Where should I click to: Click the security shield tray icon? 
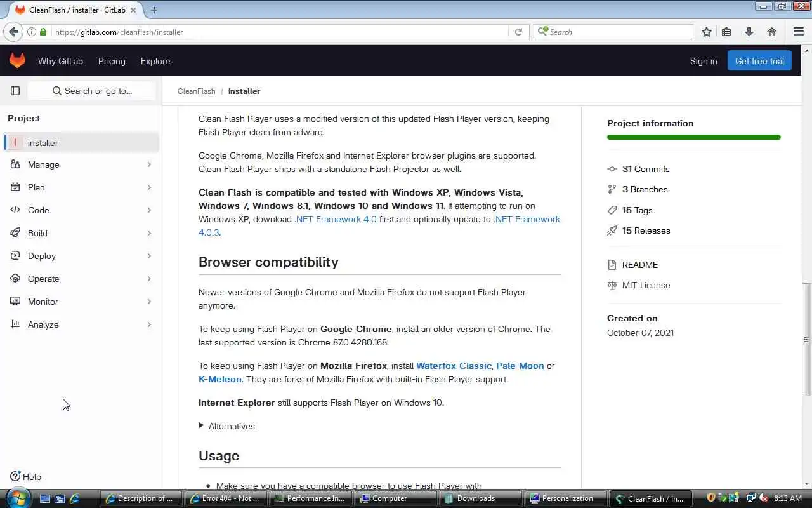[x=711, y=498]
